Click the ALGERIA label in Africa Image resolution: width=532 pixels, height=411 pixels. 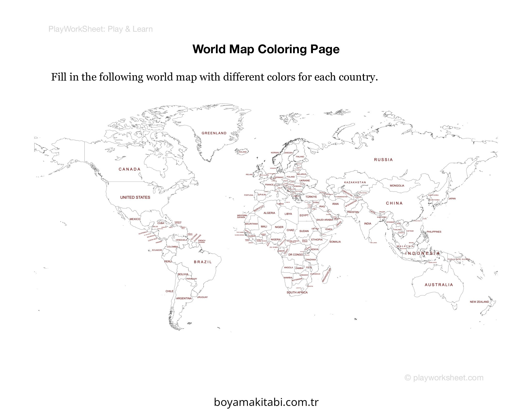[x=269, y=213]
